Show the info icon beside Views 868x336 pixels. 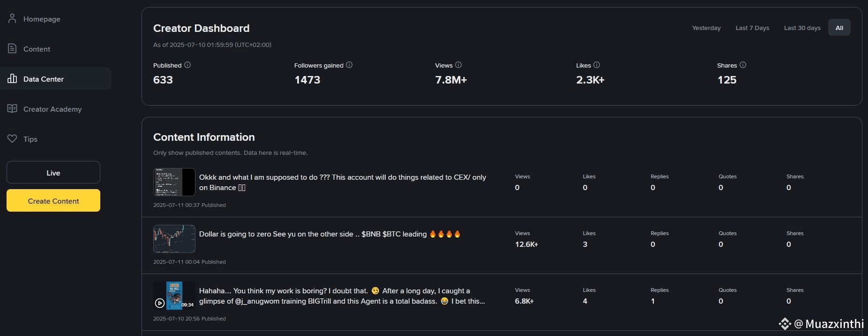point(458,65)
